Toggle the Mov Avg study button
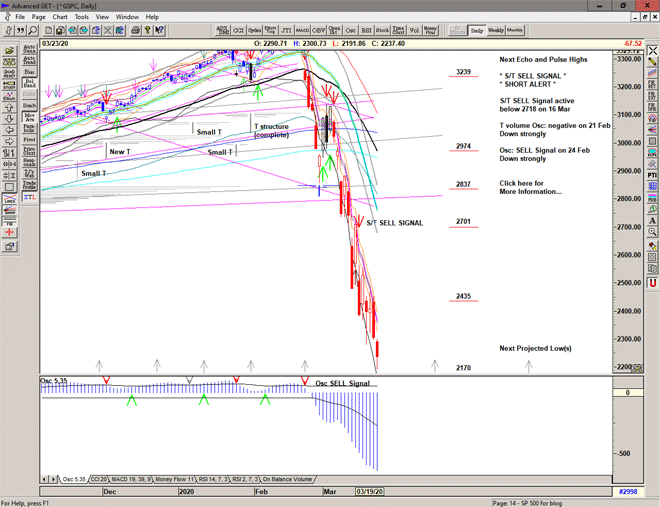Image resolution: width=660 pixels, height=507 pixels. point(29,117)
